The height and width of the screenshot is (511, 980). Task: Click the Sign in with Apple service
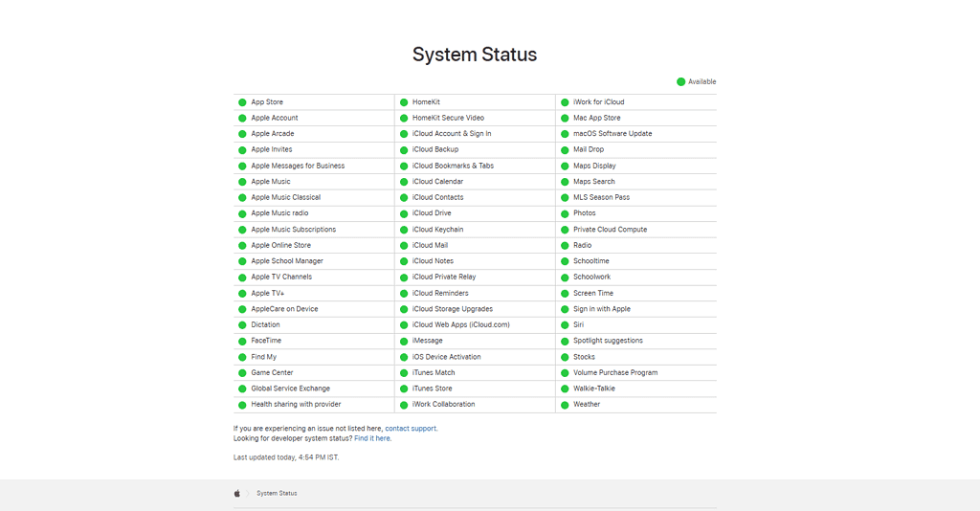point(602,308)
